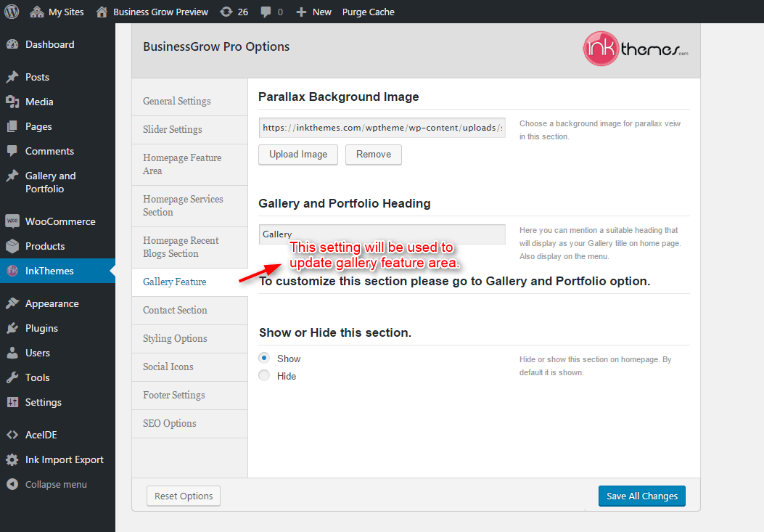
Task: Select the Hide radio button
Action: (x=264, y=375)
